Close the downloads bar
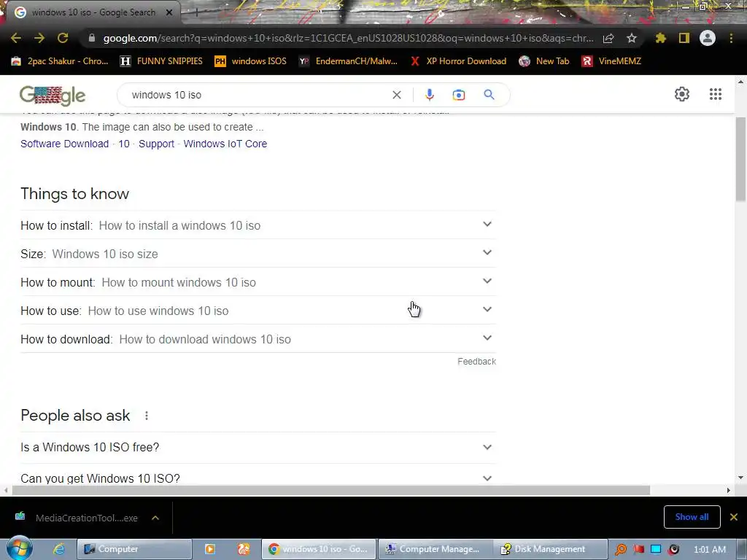The width and height of the screenshot is (747, 560). click(x=734, y=517)
